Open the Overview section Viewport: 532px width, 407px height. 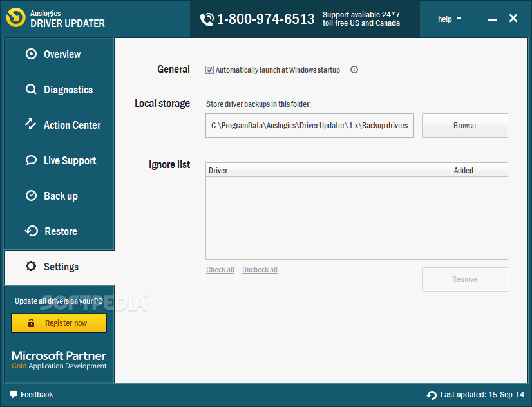59,54
